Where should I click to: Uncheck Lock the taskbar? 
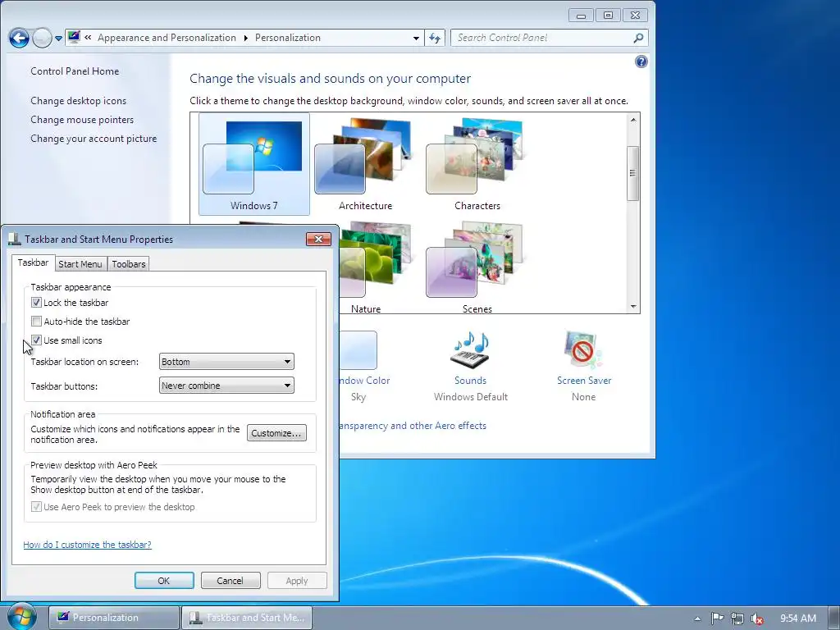(x=36, y=303)
